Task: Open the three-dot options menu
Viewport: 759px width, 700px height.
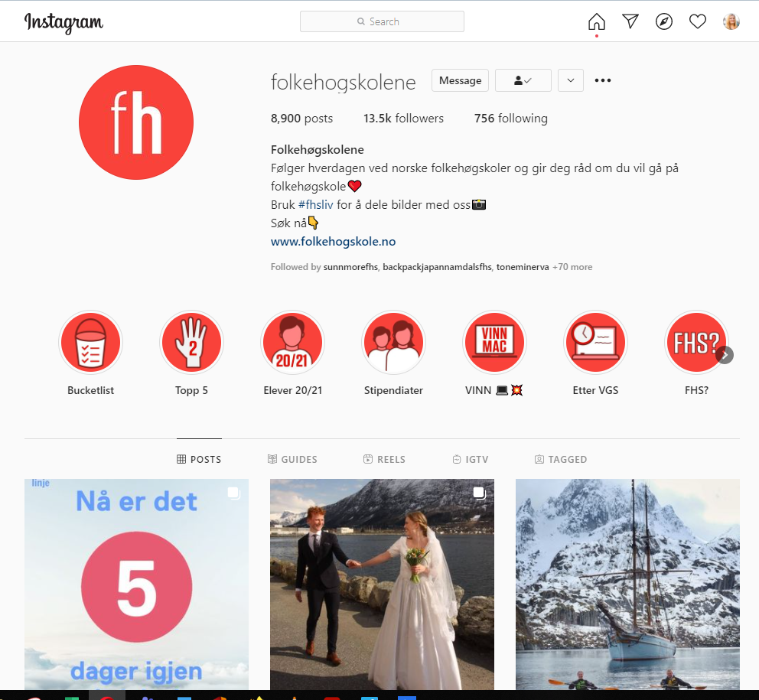Action: pos(603,80)
